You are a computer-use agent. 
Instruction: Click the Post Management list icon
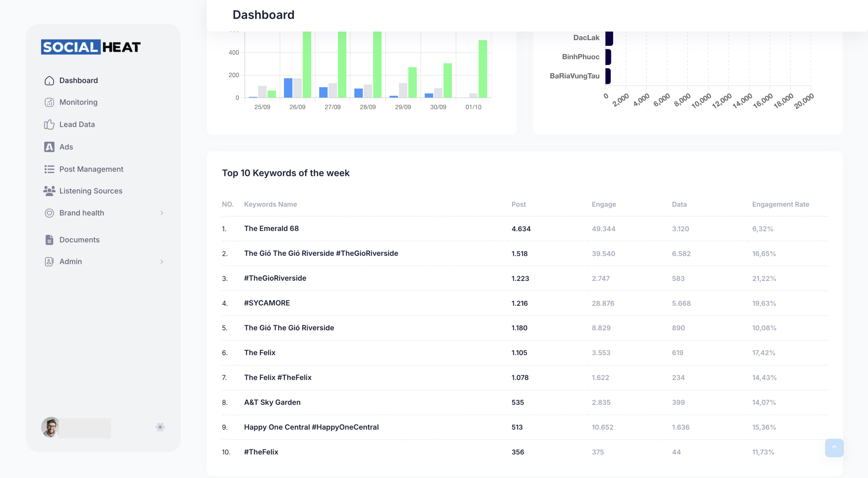tap(49, 169)
